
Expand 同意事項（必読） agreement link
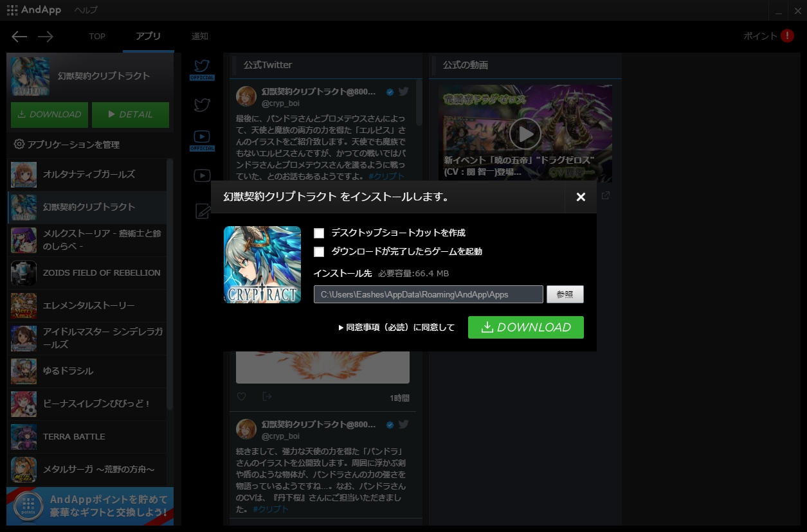click(397, 328)
